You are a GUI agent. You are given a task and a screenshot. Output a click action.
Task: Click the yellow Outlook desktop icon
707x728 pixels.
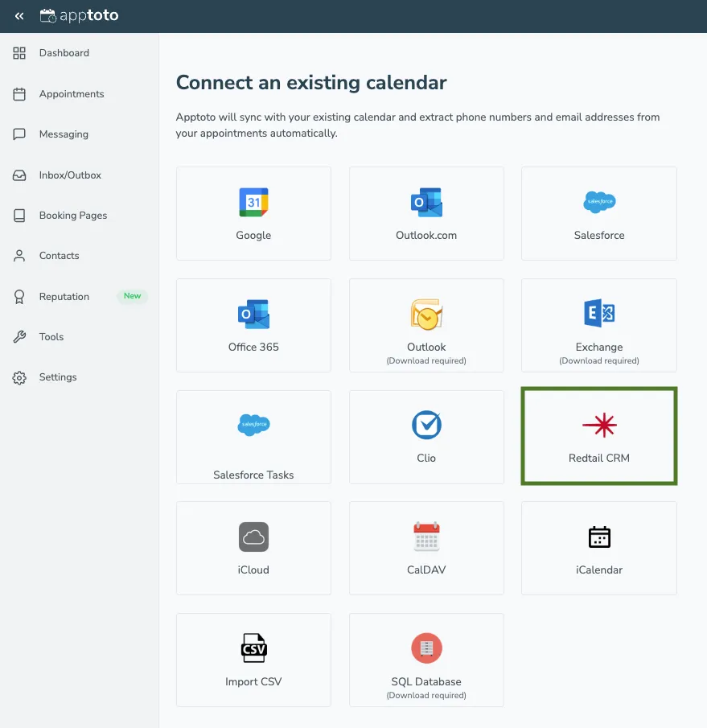coord(426,315)
